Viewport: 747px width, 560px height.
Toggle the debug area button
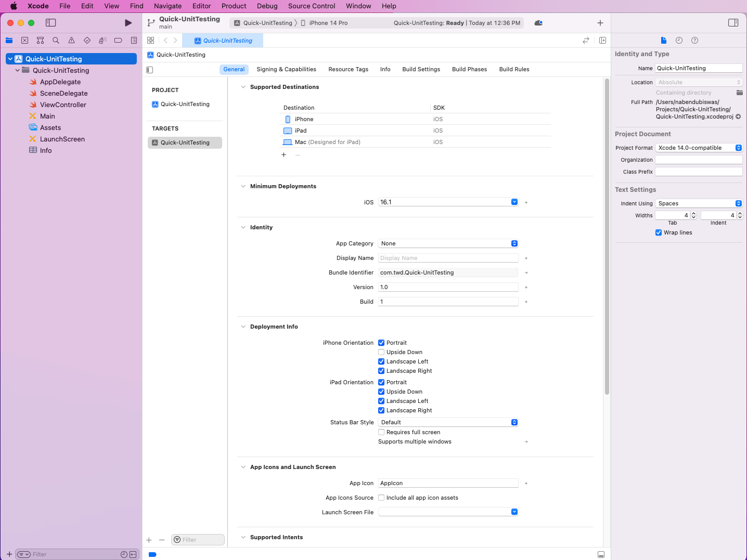click(601, 554)
